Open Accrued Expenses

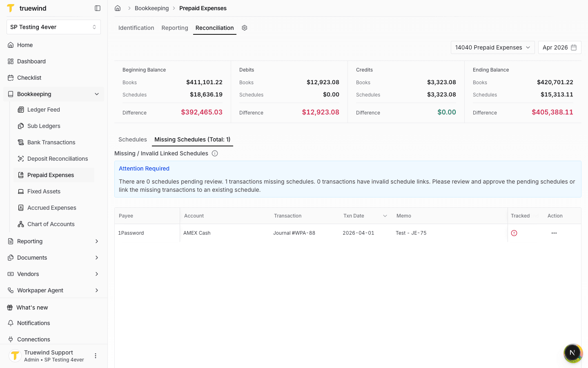pyautogui.click(x=54, y=208)
